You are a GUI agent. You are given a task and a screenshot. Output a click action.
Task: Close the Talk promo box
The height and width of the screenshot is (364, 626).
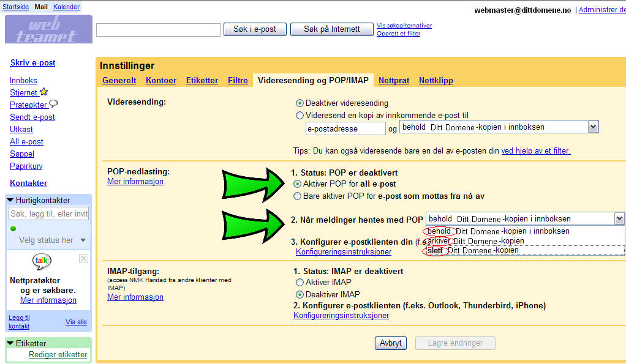pyautogui.click(x=83, y=258)
